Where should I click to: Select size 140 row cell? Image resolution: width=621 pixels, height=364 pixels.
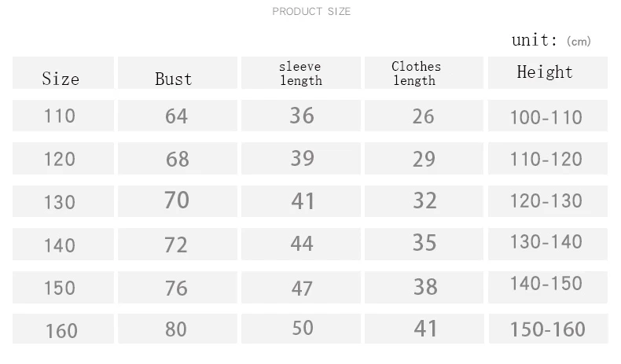(63, 244)
